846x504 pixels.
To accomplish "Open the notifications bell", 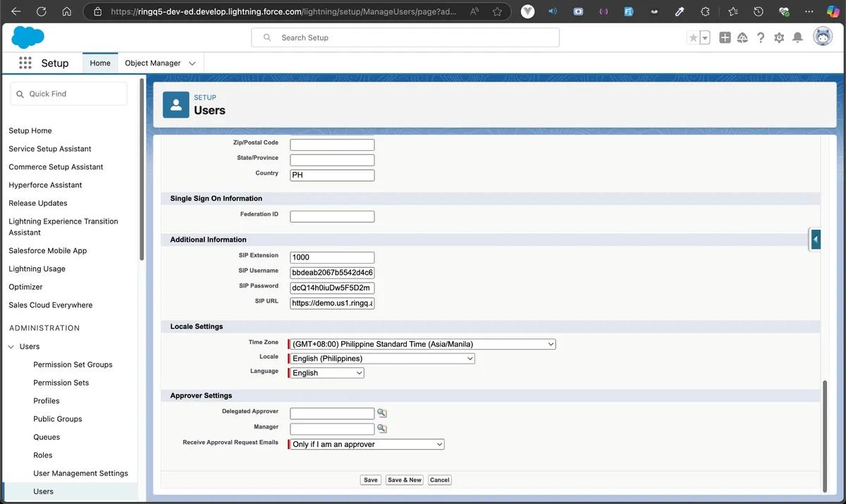I will pos(797,38).
